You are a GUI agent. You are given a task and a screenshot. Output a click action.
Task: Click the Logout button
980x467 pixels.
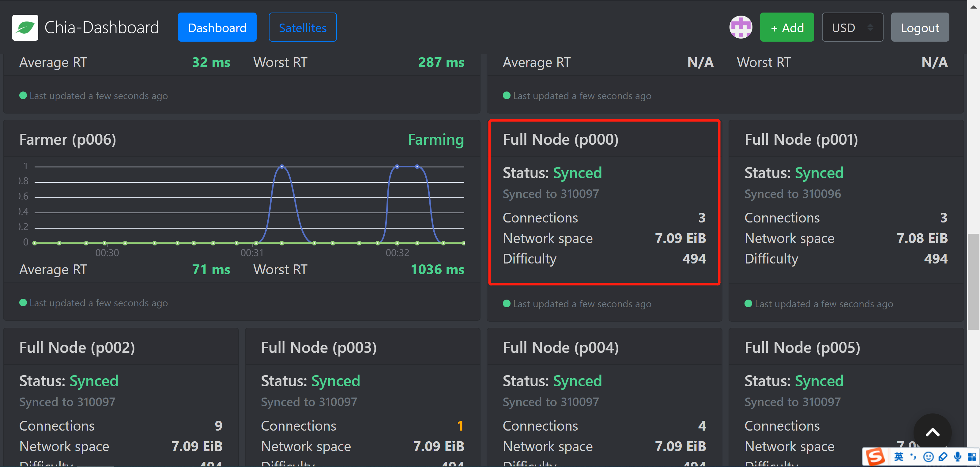(919, 27)
